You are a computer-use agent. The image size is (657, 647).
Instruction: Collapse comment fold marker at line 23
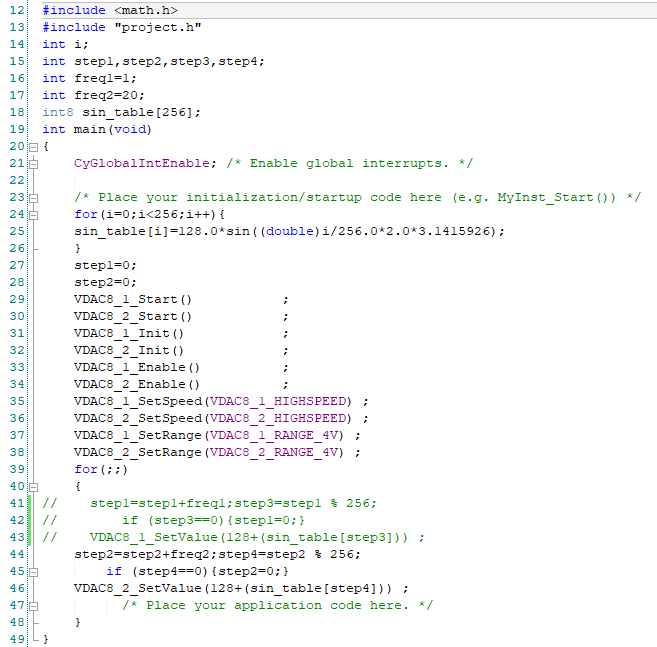coord(34,198)
